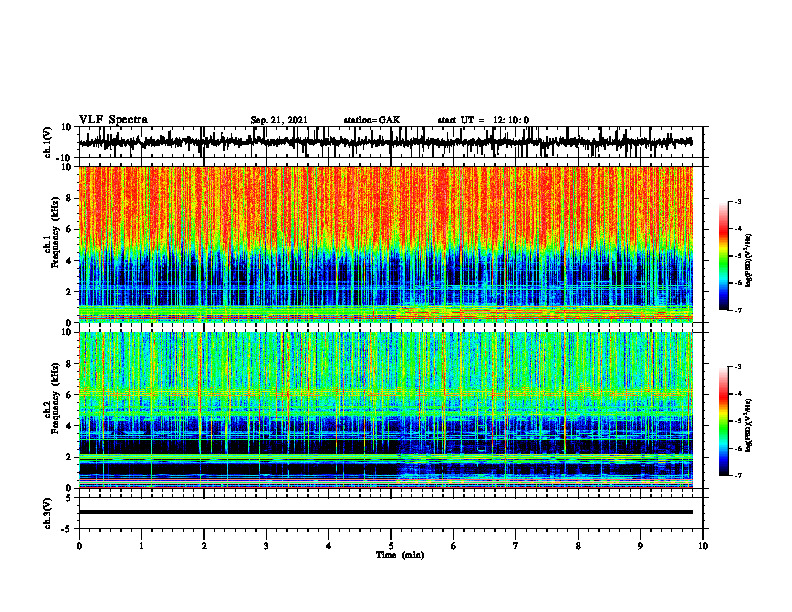Click the "2" kHz tick on ch.2 frequency axis
792x612 pixels.
coord(70,457)
